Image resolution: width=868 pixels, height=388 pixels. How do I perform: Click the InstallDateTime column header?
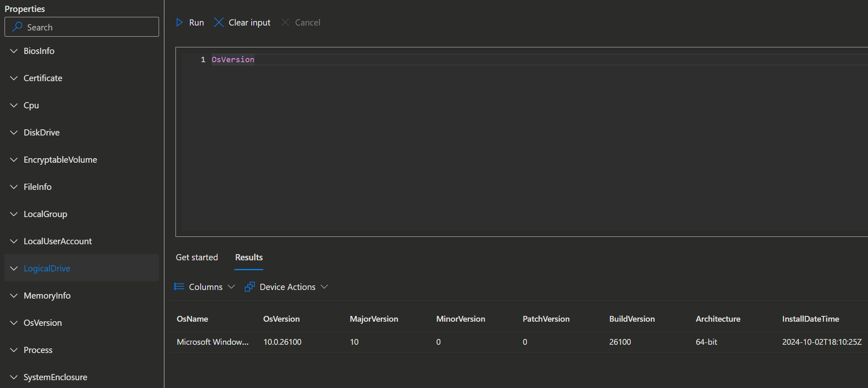tap(810, 319)
